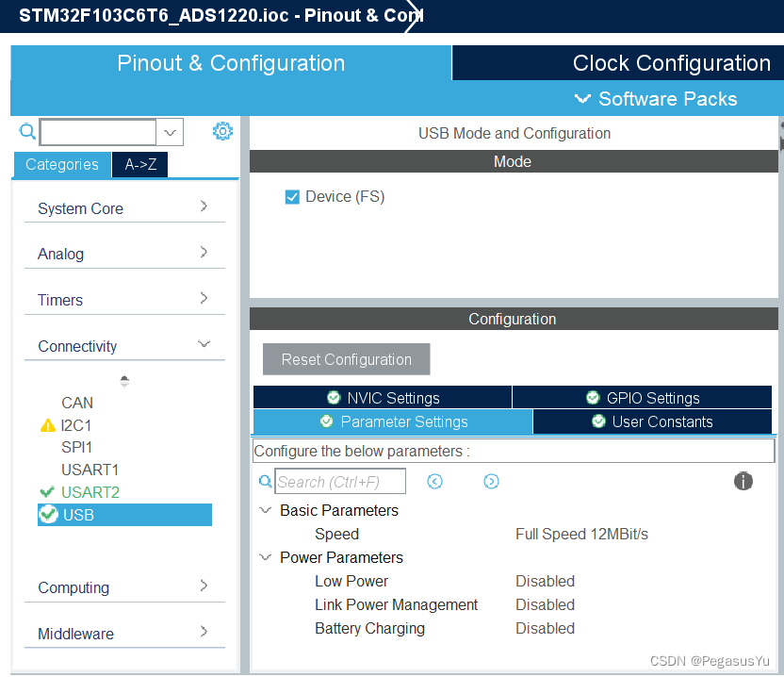Click the Low Power parameter label
The height and width of the screenshot is (677, 784).
[351, 581]
